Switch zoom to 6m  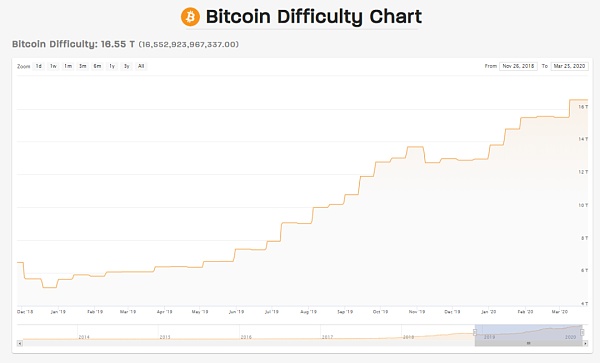click(x=97, y=66)
